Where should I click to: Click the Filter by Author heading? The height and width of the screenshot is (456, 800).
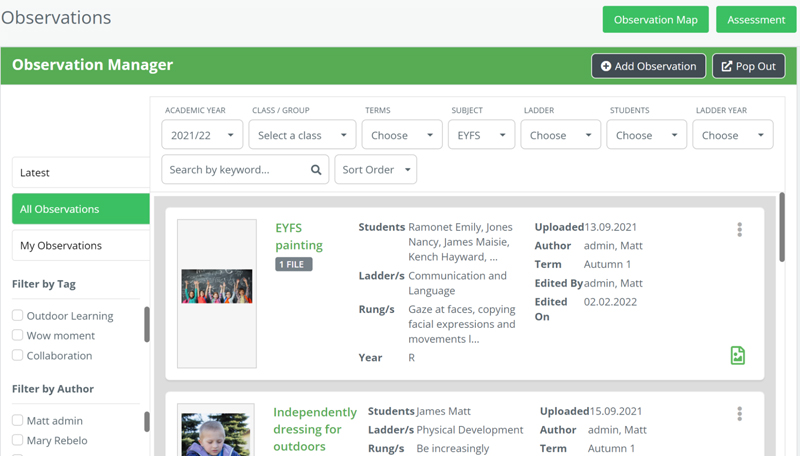(53, 389)
